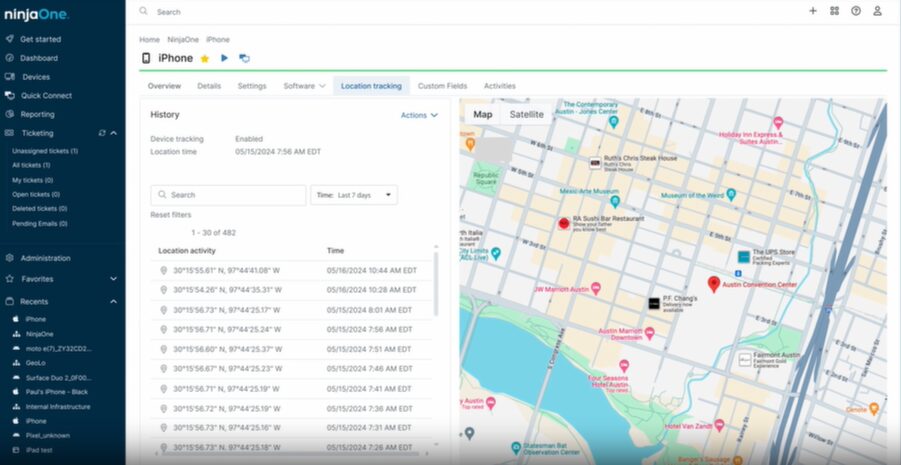
Task: Open Deleted tickets (0)
Action: [39, 209]
